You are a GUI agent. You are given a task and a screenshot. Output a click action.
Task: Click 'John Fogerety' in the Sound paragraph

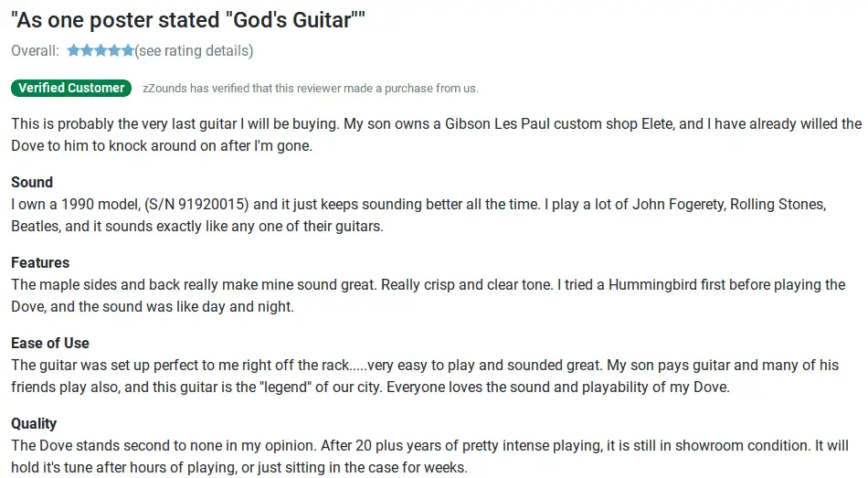click(x=677, y=205)
